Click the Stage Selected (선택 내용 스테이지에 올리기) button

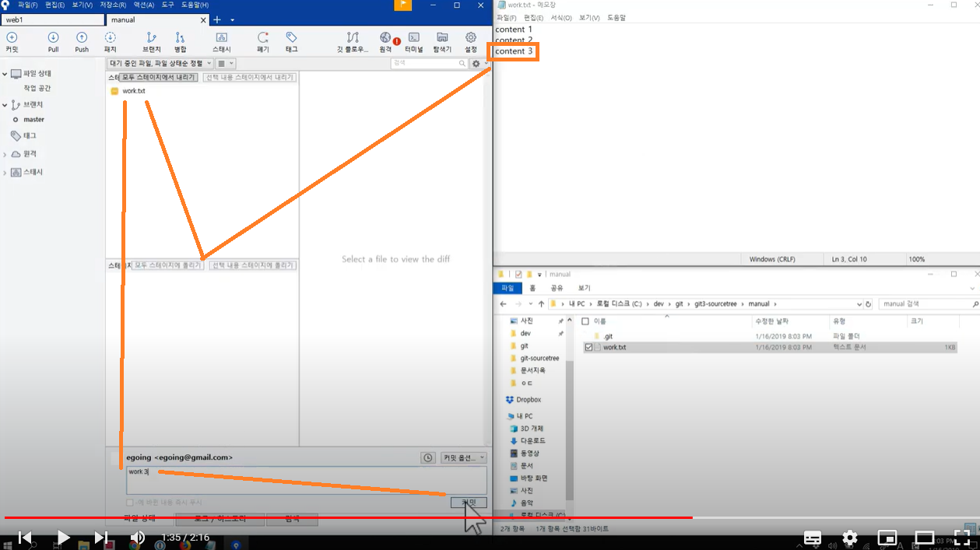(x=252, y=265)
